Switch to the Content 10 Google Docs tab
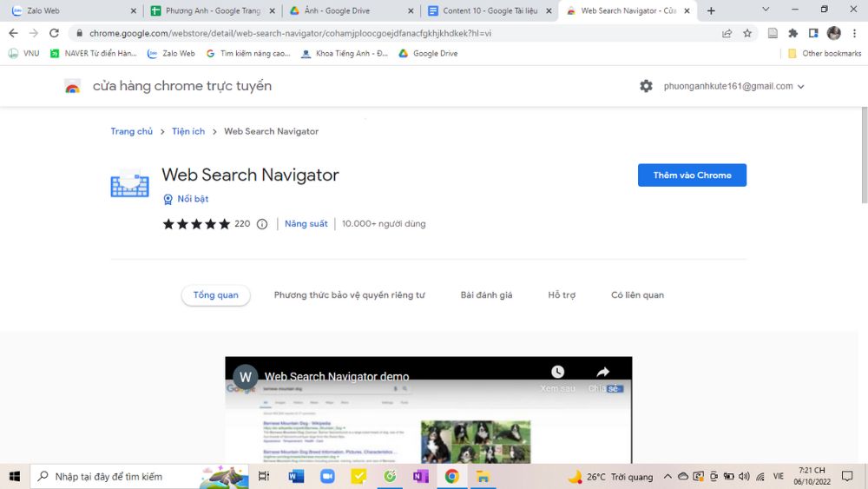Viewport: 868px width, 489px height. click(490, 10)
